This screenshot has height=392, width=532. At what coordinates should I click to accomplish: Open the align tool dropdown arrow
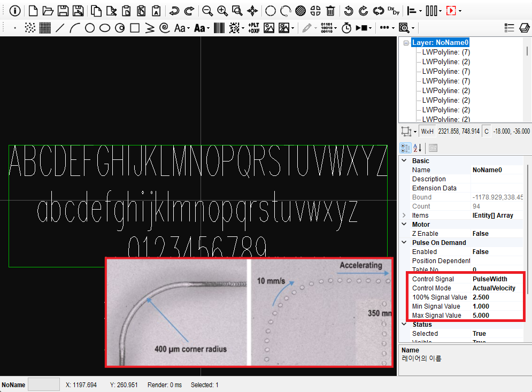click(x=420, y=11)
